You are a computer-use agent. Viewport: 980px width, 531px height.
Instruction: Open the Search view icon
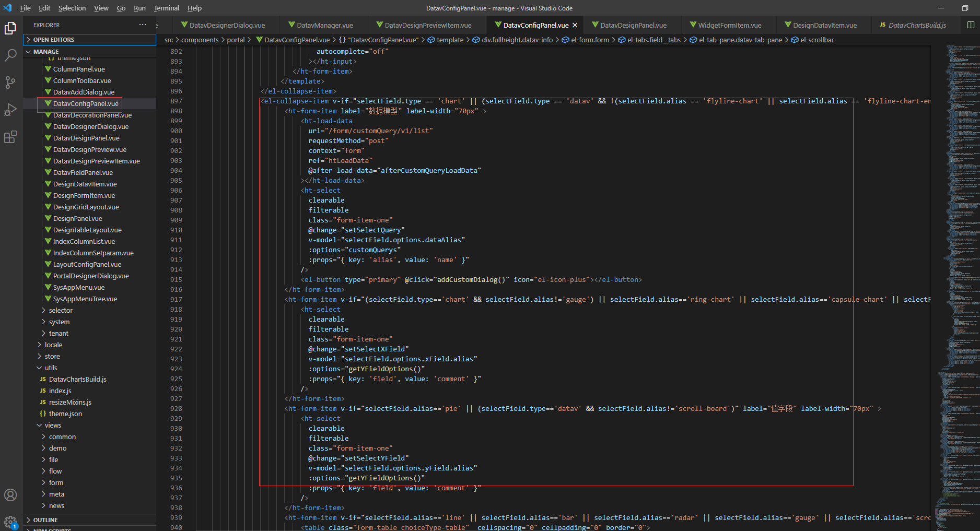(x=10, y=55)
